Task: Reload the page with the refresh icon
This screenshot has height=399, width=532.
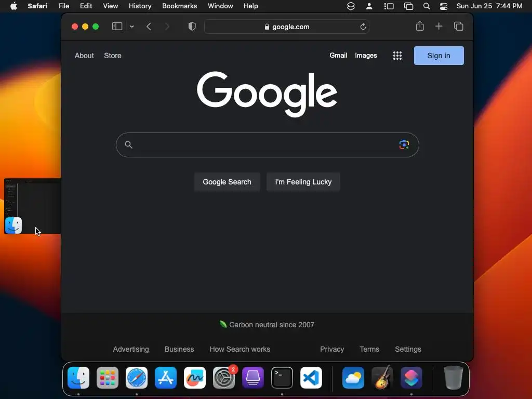Action: (x=363, y=26)
